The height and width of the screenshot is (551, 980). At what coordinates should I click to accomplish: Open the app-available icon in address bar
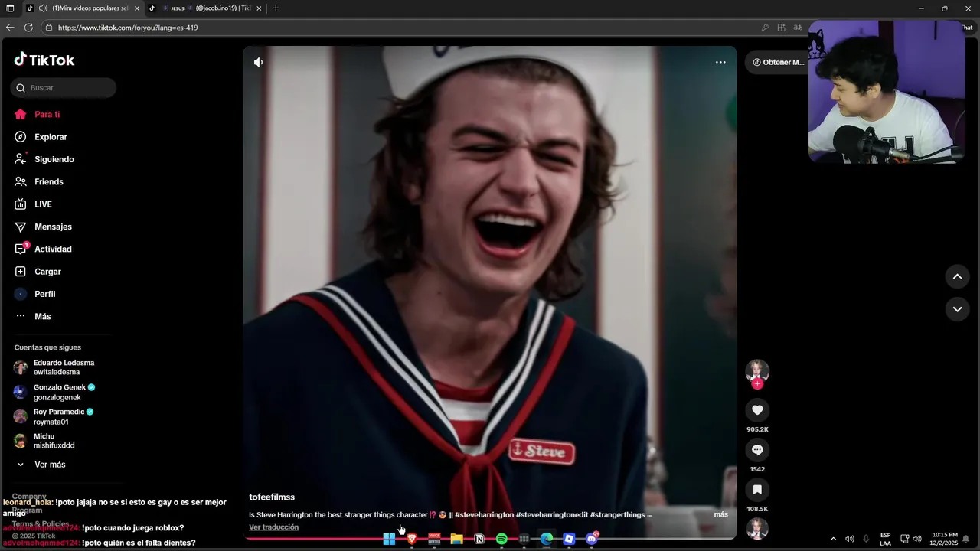(781, 28)
